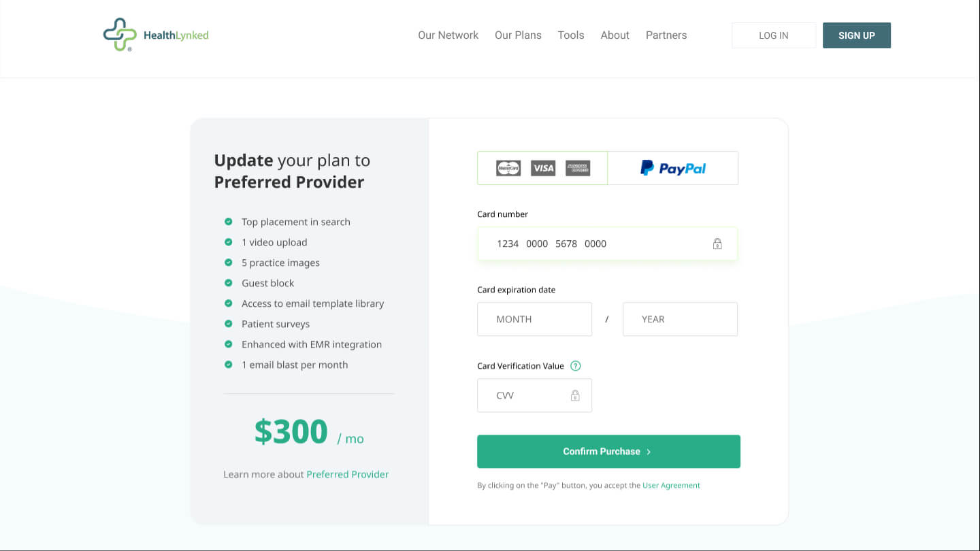Focus the MONTH expiration field
Viewport: 980px width, 551px height.
coord(534,319)
